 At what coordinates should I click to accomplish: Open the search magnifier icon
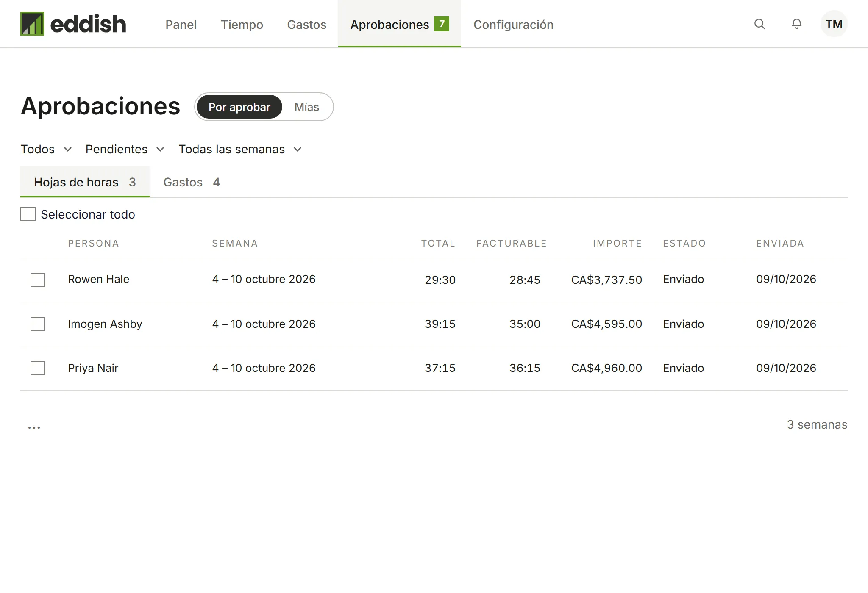coord(759,24)
